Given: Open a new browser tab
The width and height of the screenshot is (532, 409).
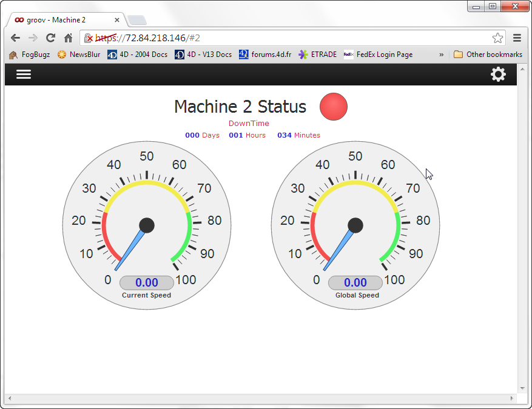Looking at the screenshot, I should [137, 21].
